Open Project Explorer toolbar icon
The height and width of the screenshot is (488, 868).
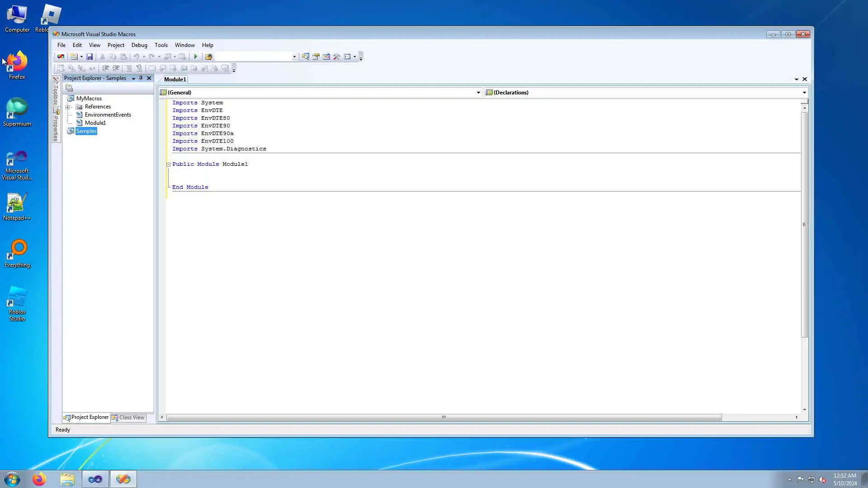pyautogui.click(x=306, y=56)
